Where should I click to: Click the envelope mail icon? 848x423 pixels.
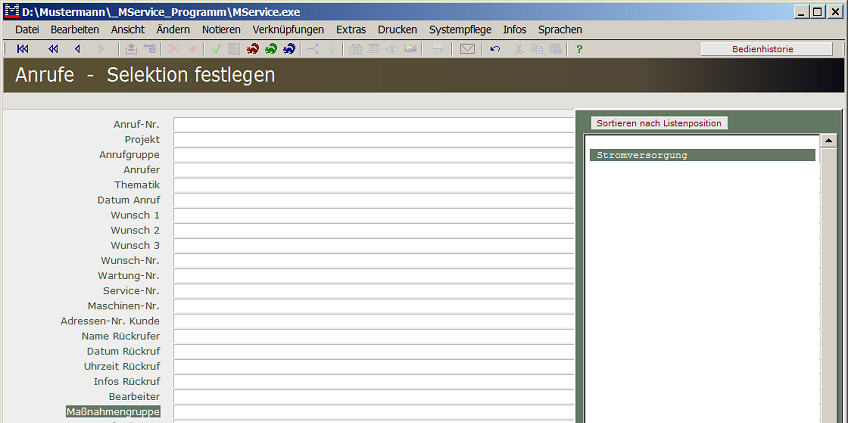[467, 49]
